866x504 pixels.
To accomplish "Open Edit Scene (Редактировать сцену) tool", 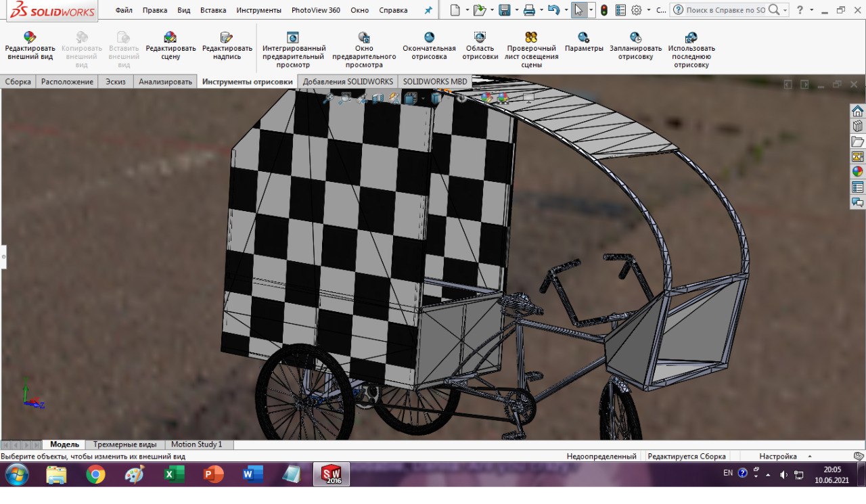I will (x=170, y=38).
